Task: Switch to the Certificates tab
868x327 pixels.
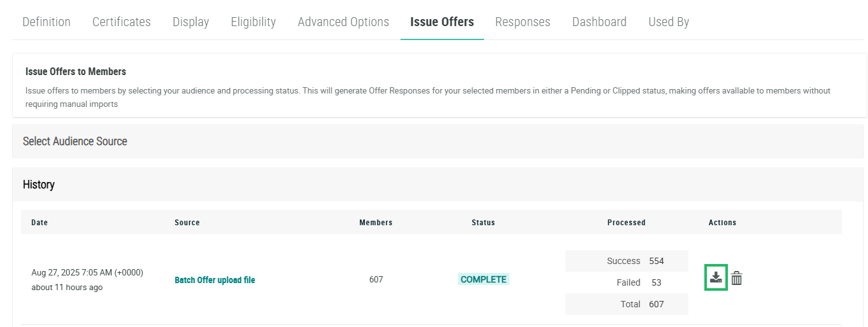Action: coord(122,22)
